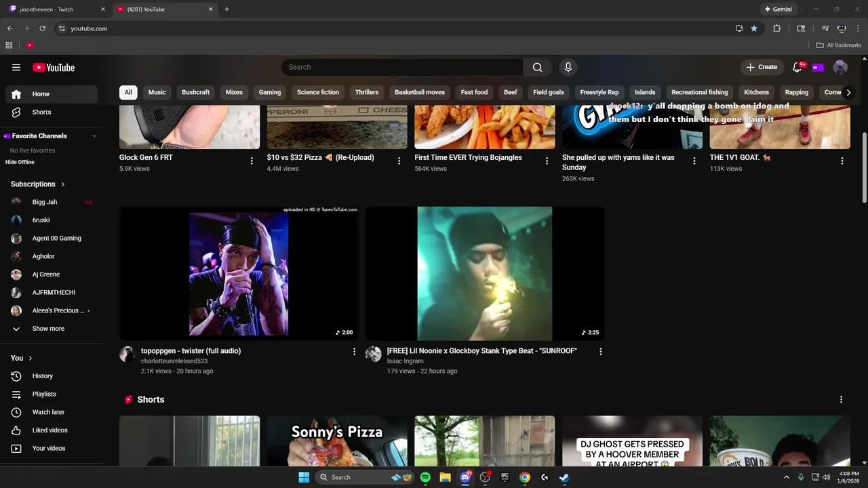Open Aleea's Precious channel subscription
The image size is (868, 488).
(x=52, y=310)
